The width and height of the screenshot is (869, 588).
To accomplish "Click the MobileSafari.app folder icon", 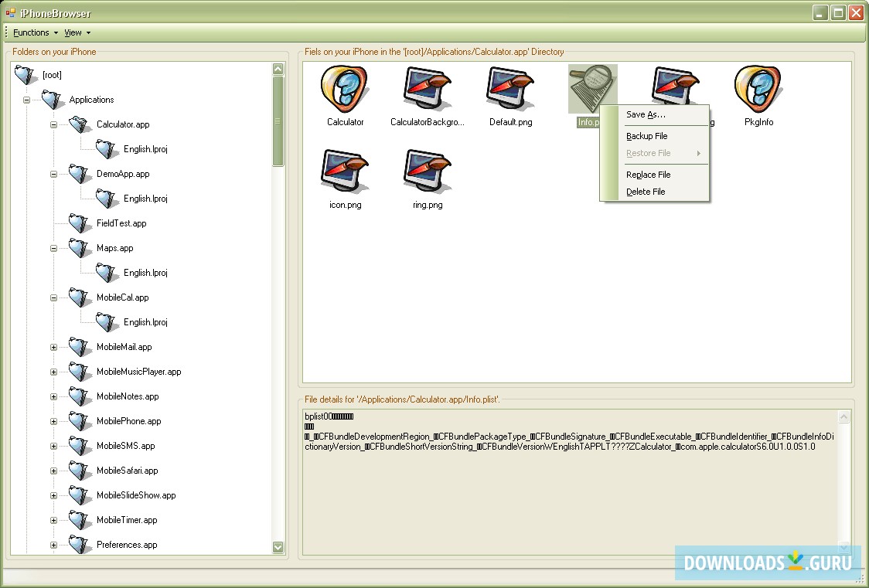I will (x=80, y=471).
